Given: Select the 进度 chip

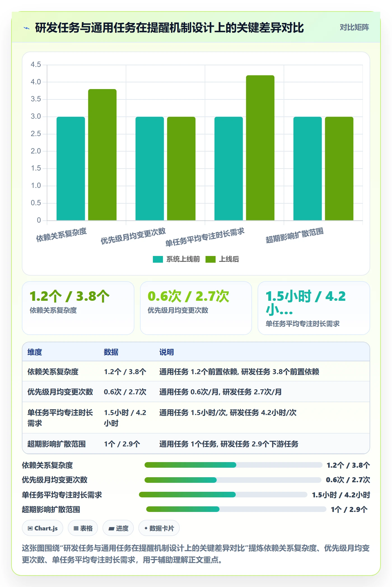Looking at the screenshot, I should 118,528.
